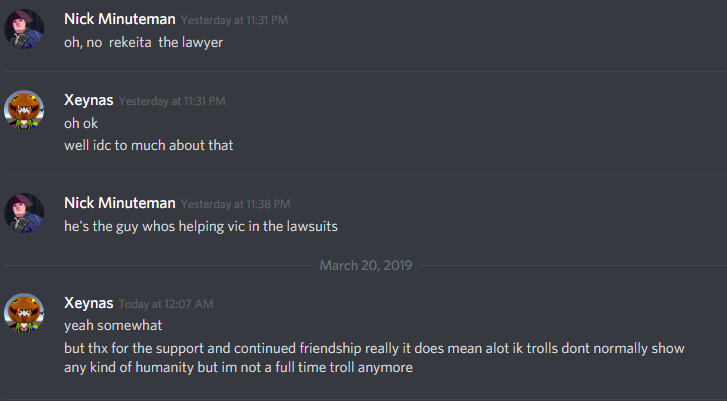Click the "oh ok" message

click(x=82, y=123)
